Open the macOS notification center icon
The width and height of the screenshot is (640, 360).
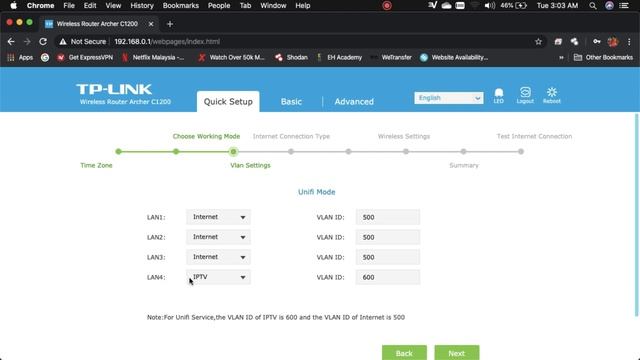point(624,6)
